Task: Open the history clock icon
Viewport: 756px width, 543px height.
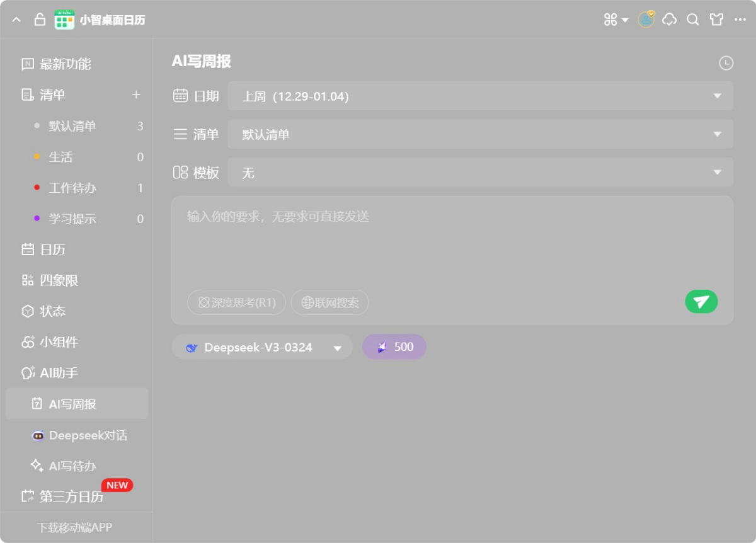Action: [x=726, y=63]
